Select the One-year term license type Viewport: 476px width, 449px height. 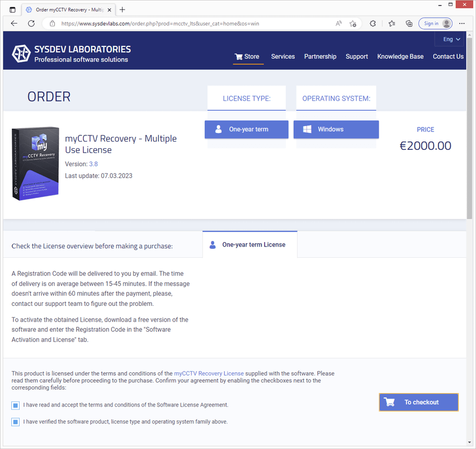tap(247, 130)
